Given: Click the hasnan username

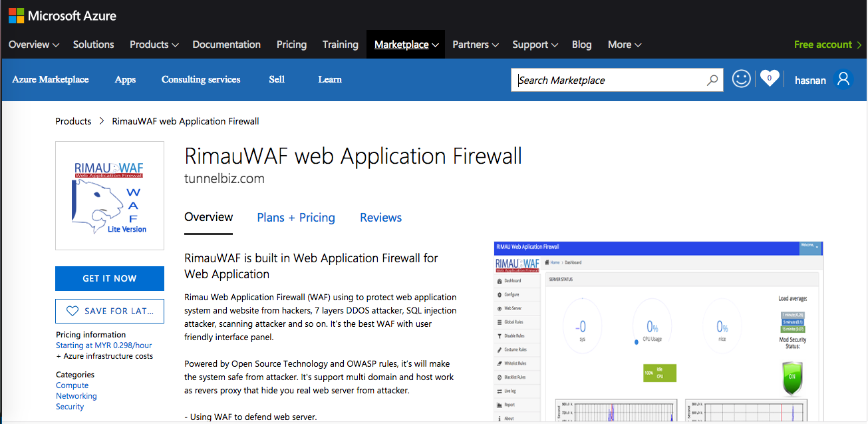Looking at the screenshot, I should 810,80.
